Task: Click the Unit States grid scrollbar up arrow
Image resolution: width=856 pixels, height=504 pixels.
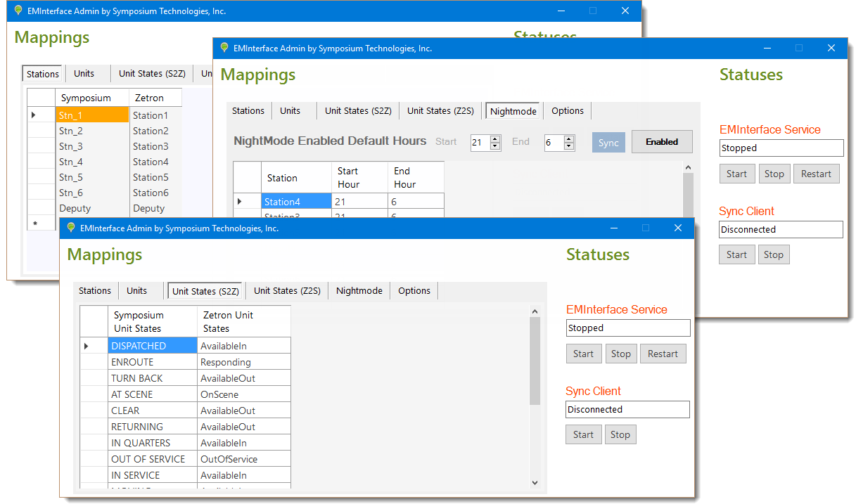Action: [535, 311]
